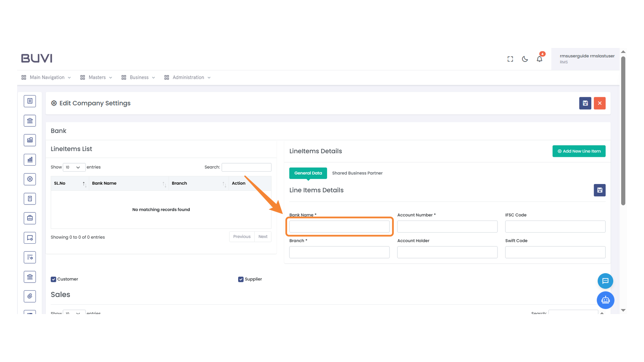Select the bank building icon in the sidebar
Screen dimensions: 644x362
pos(30,121)
